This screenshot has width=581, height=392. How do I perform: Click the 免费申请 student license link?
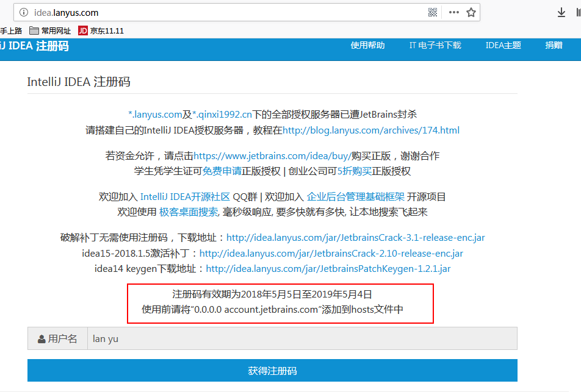[222, 171]
